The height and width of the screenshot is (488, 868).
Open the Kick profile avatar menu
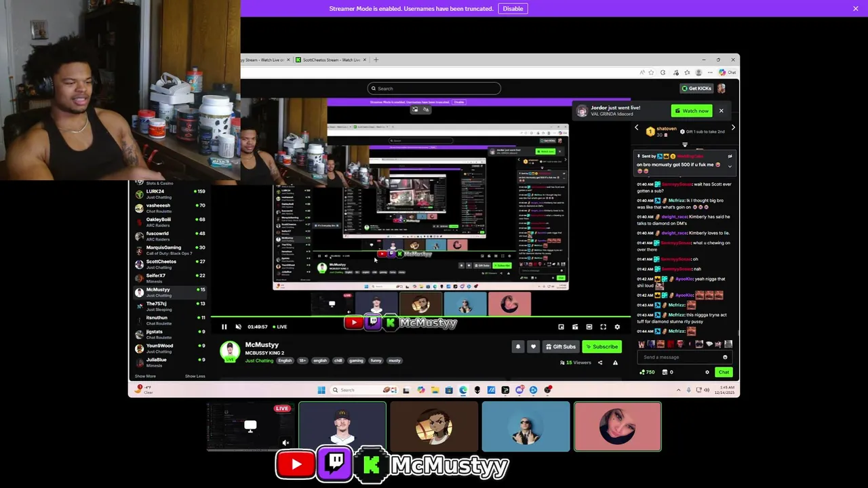pos(722,88)
